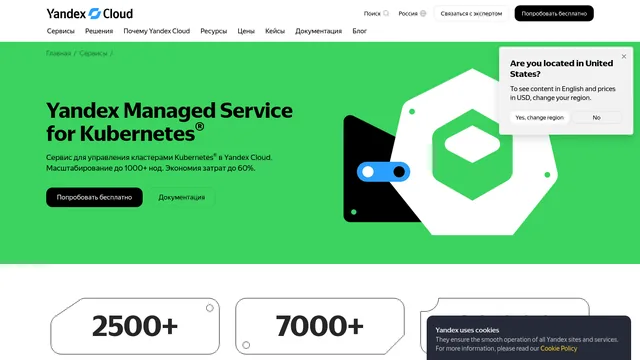Click the Yandex Managed Service for Kubernetes heading
Viewport: 640px width, 360px height.
click(x=169, y=122)
